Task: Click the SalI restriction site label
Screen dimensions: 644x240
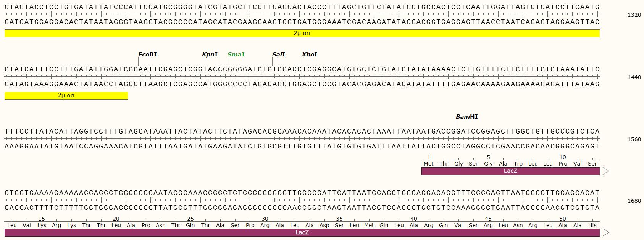Action: 279,55
